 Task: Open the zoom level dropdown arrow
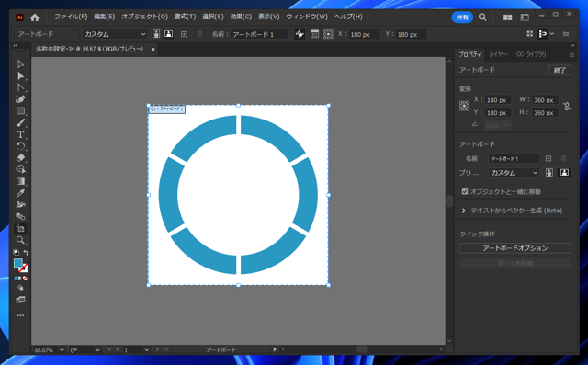tap(62, 350)
